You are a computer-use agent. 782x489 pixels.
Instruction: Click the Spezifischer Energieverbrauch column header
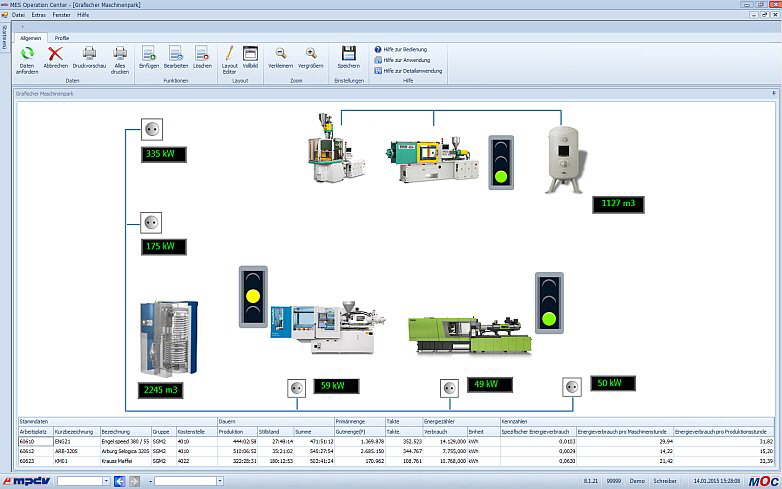[x=538, y=432]
